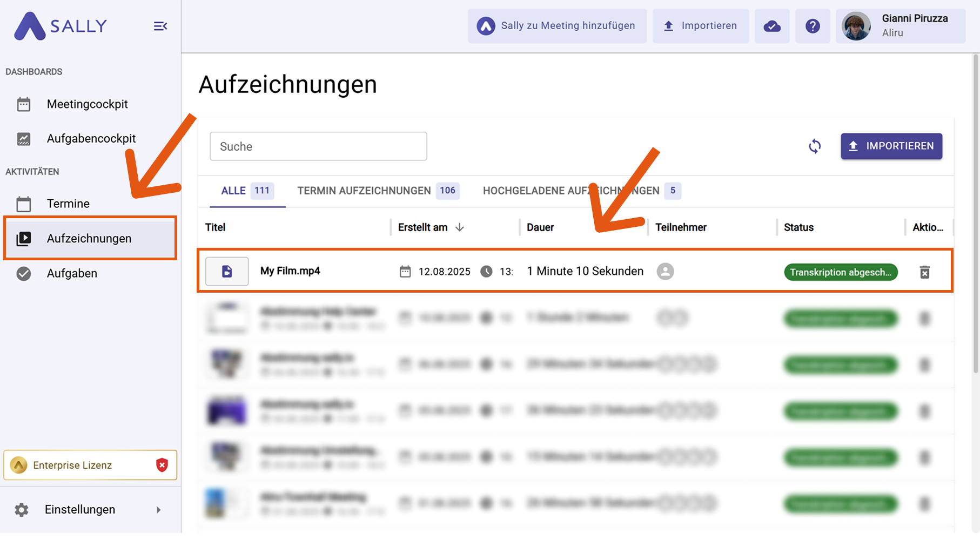Click Sally zu Meeting hinzufügen button
980x540 pixels.
(x=557, y=26)
